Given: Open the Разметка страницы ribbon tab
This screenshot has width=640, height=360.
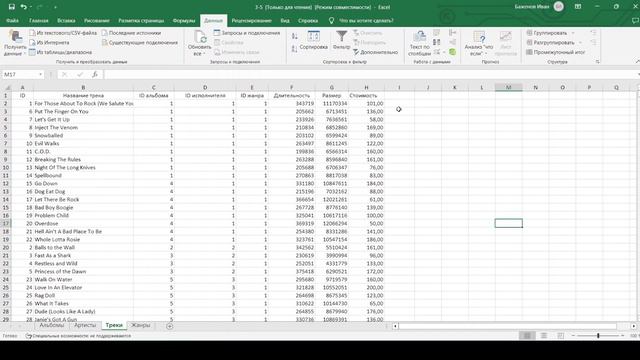Looking at the screenshot, I should pos(141,20).
